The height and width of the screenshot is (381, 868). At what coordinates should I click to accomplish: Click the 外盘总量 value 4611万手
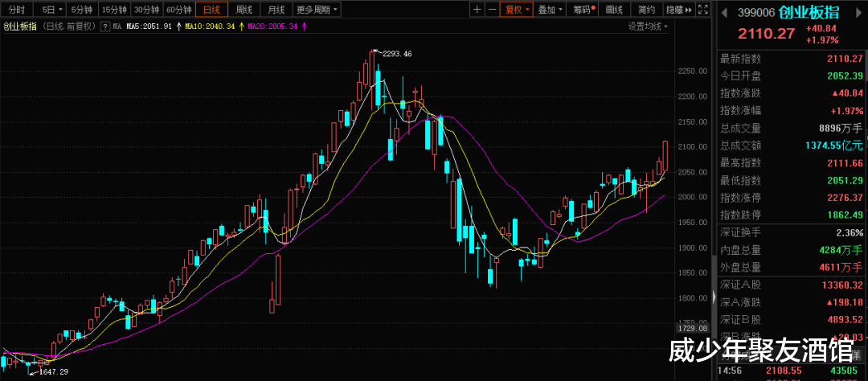pyautogui.click(x=841, y=267)
